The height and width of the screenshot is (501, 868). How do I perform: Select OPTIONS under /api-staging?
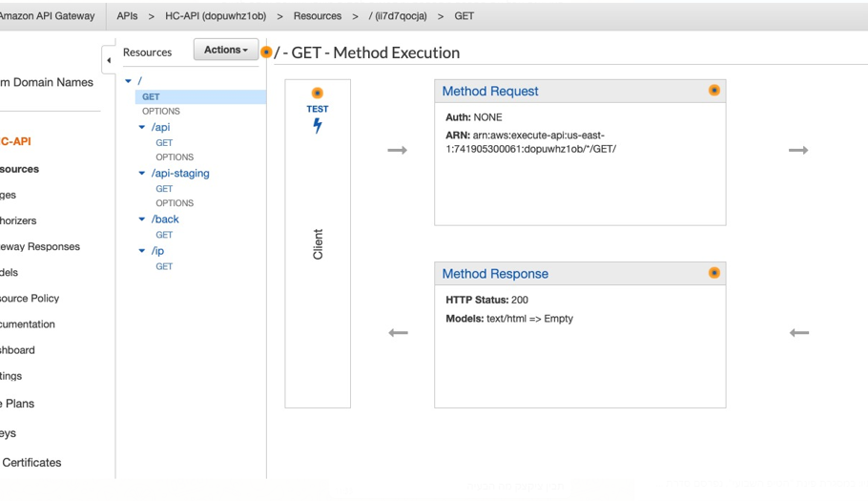(175, 203)
